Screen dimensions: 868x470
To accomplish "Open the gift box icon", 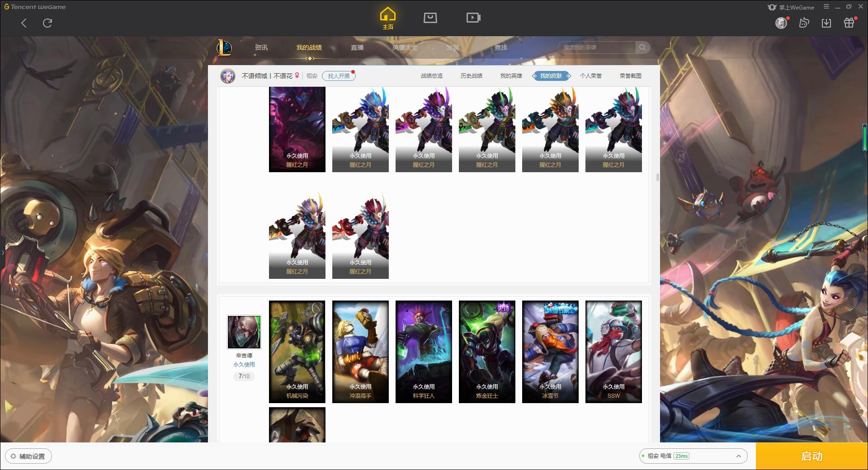I will coord(849,23).
